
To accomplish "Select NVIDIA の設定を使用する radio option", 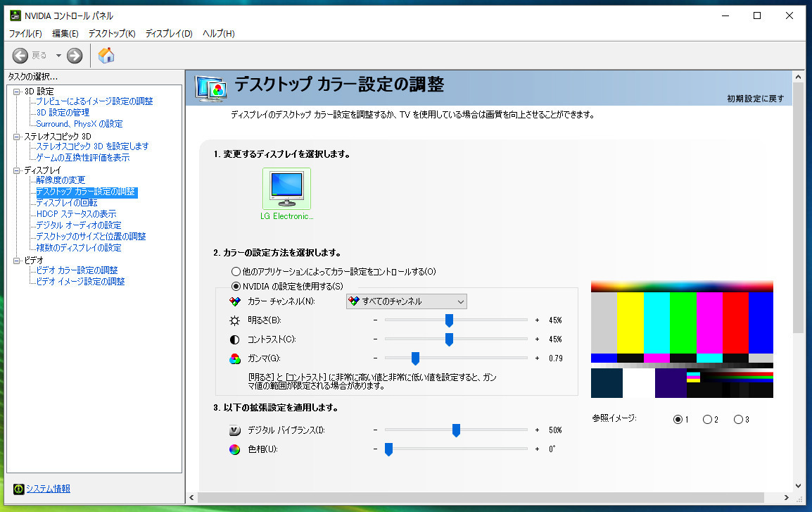I will coord(236,286).
